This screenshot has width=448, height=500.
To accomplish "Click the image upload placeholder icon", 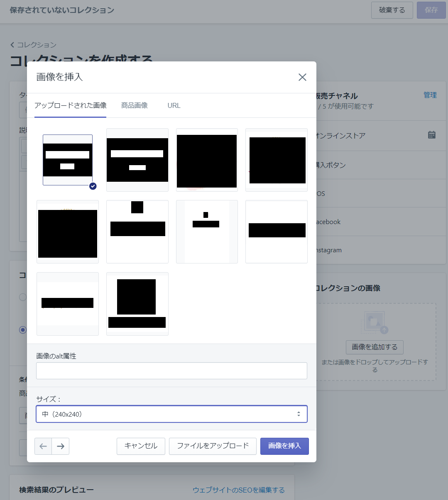I will coord(375,322).
